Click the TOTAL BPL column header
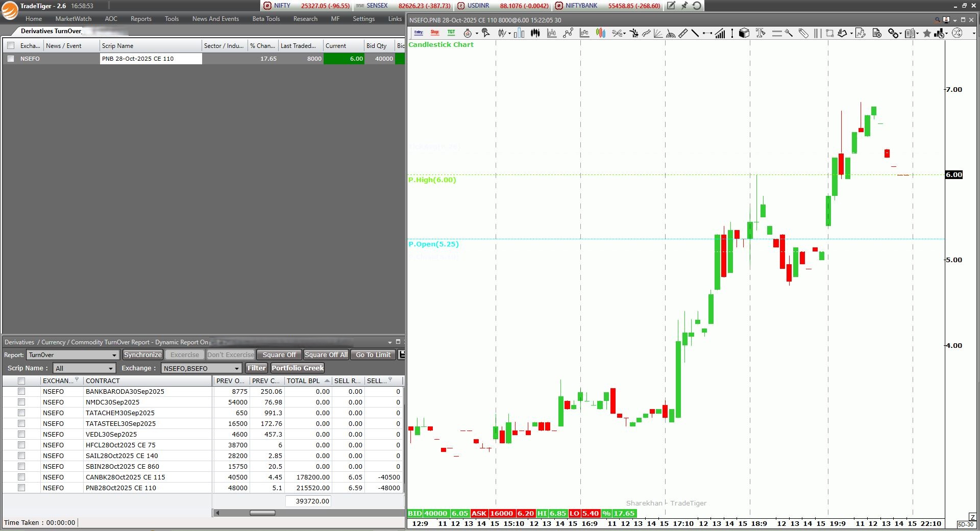The image size is (980, 531). click(x=308, y=381)
